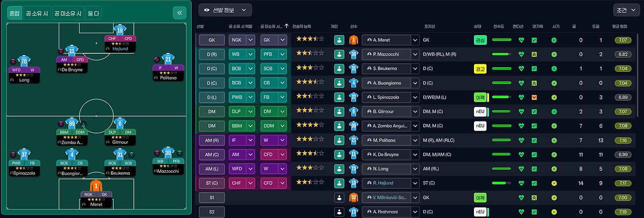Select Mazzocchi's number 30 shirt on the pitch

click(x=169, y=153)
